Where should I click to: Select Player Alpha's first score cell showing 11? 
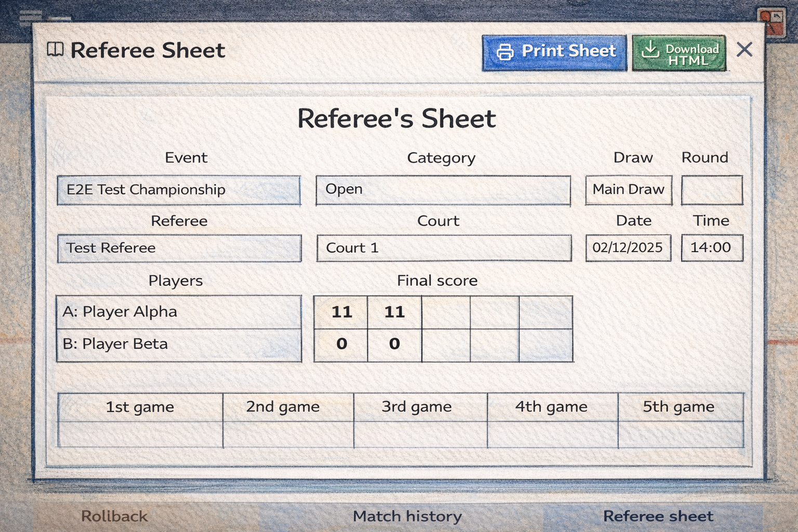(341, 312)
